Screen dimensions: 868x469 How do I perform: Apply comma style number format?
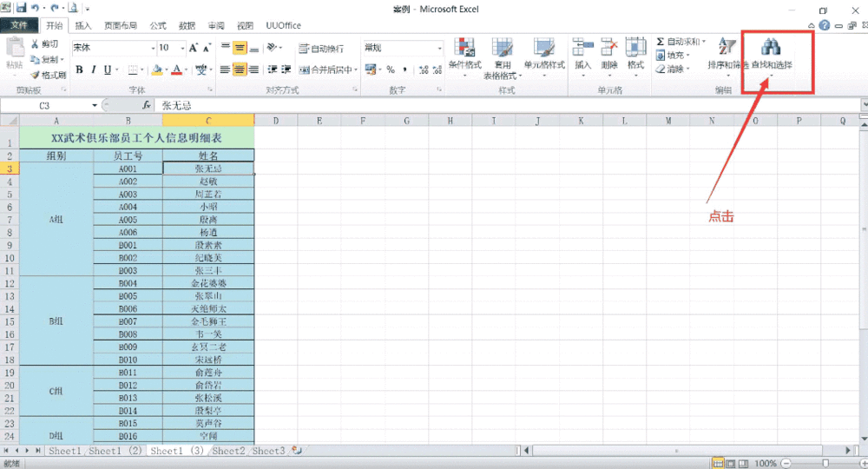pos(405,69)
